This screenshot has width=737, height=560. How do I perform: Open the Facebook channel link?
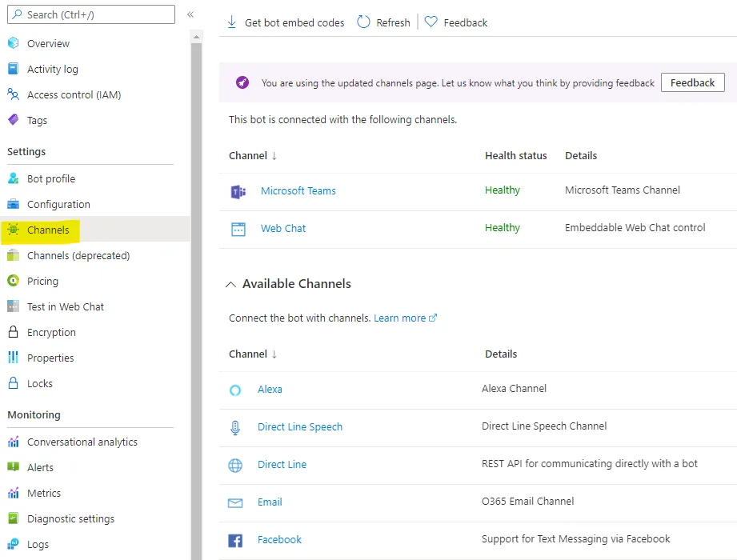279,539
